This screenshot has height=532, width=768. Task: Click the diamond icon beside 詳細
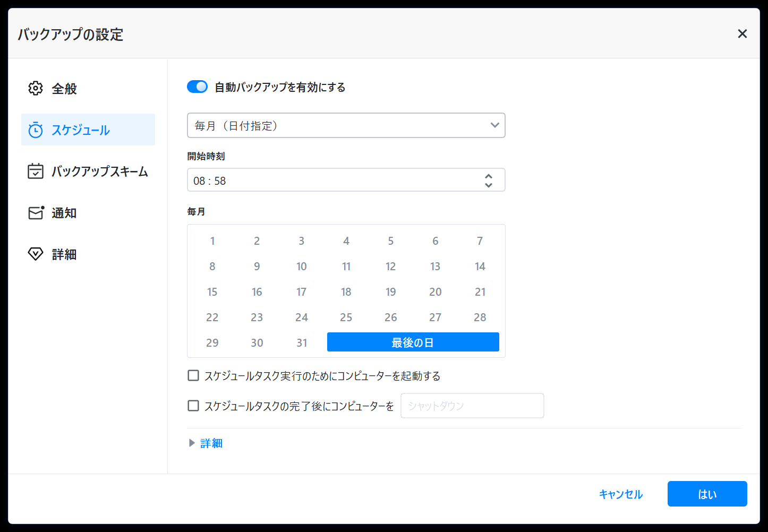tap(36, 254)
